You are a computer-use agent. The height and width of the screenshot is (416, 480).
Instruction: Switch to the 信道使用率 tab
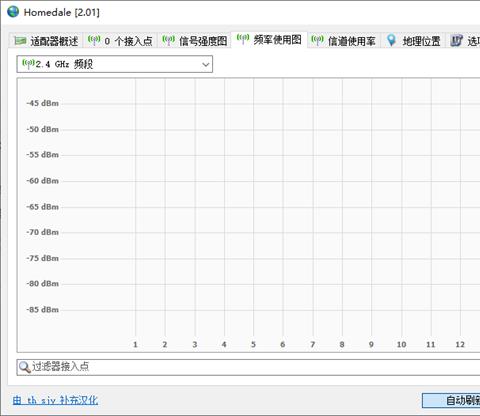click(344, 41)
